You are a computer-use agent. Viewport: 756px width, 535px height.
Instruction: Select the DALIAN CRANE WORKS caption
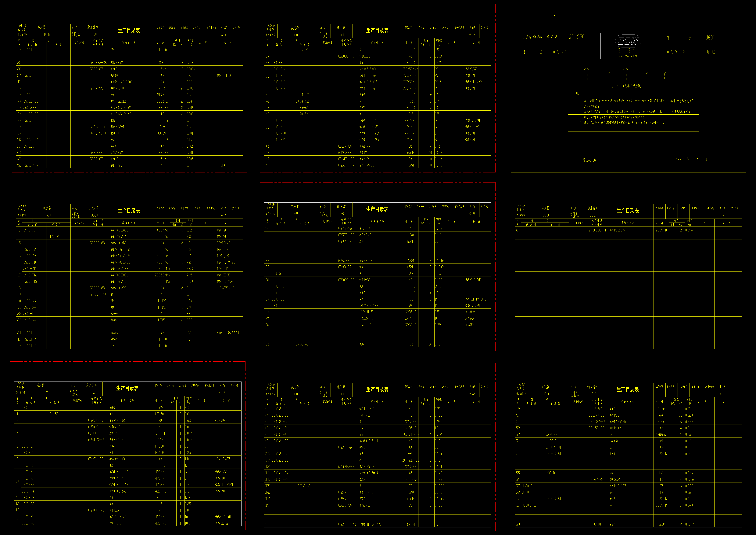pyautogui.click(x=627, y=56)
